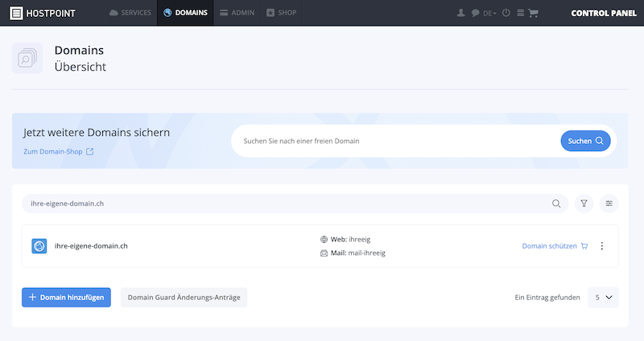Switch to the Domains menu
The image size is (644, 341).
pyautogui.click(x=185, y=13)
